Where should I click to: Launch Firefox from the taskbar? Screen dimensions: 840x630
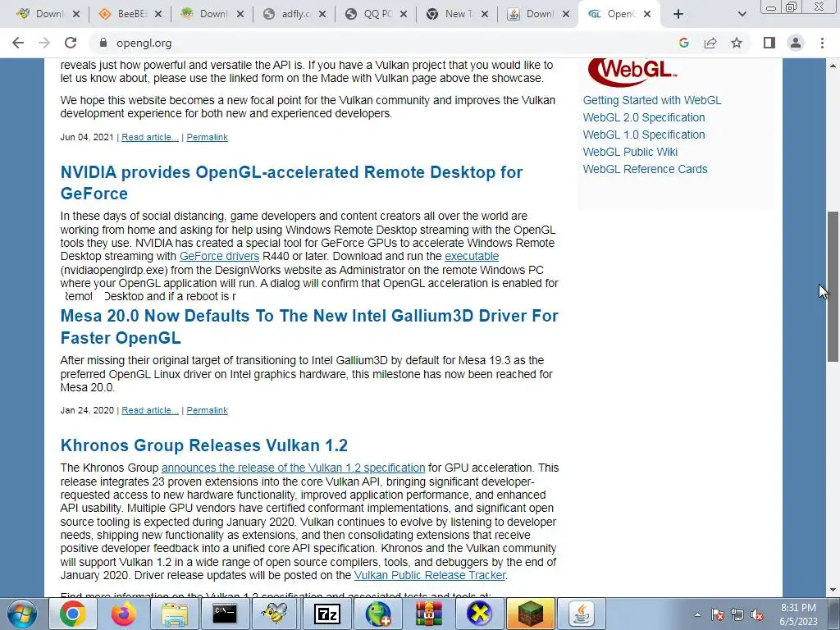123,614
